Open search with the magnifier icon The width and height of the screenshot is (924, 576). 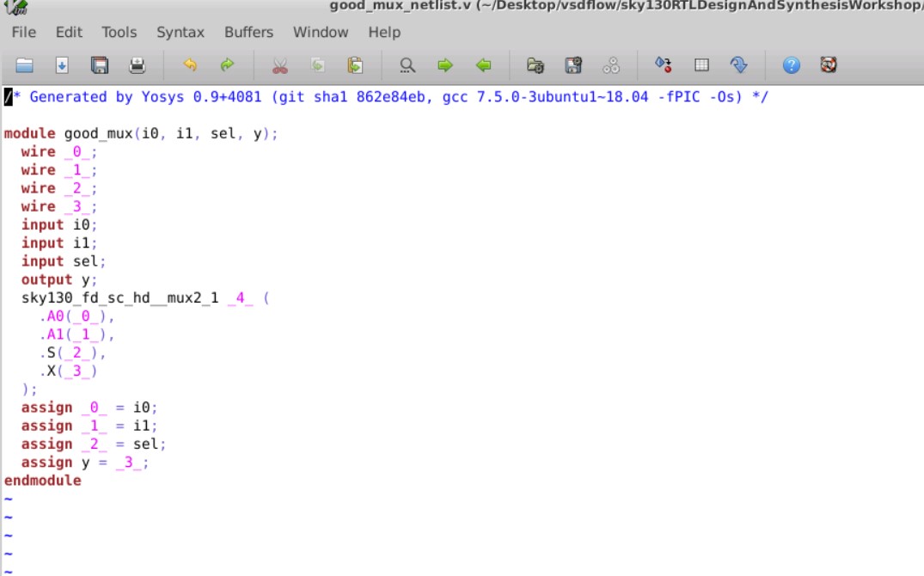(407, 64)
